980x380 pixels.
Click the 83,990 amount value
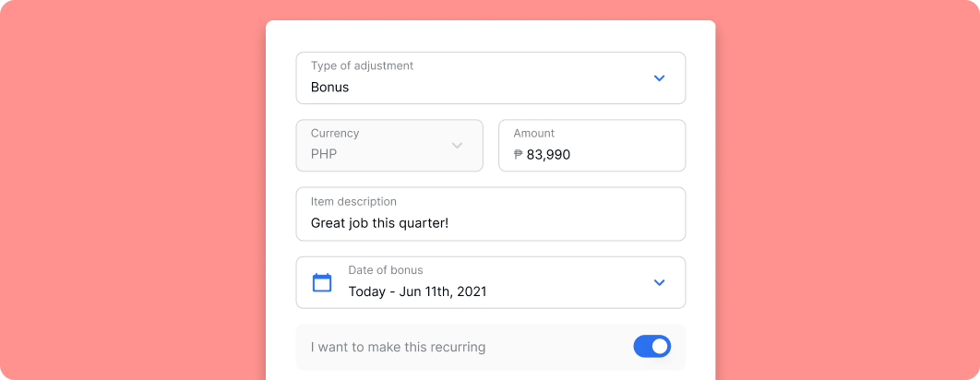[x=548, y=154]
